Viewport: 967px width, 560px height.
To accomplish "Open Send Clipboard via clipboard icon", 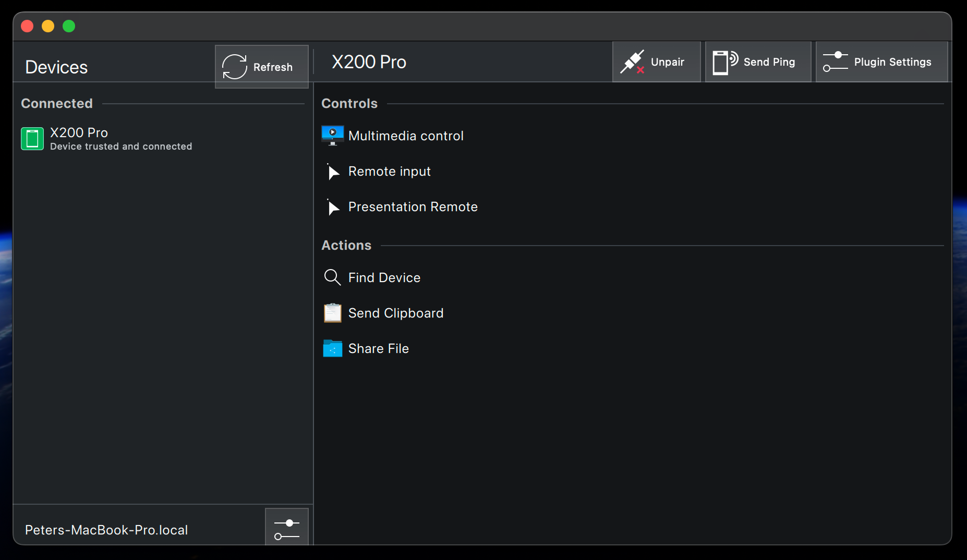I will [x=332, y=313].
